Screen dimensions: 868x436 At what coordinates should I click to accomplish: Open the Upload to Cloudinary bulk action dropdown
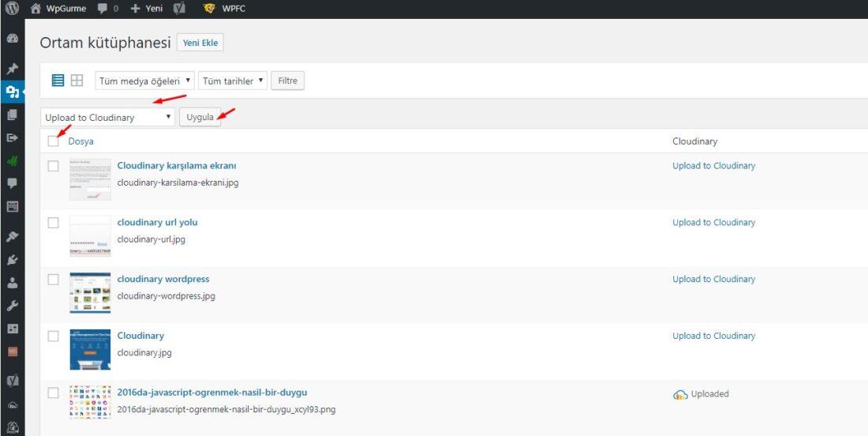pos(108,117)
